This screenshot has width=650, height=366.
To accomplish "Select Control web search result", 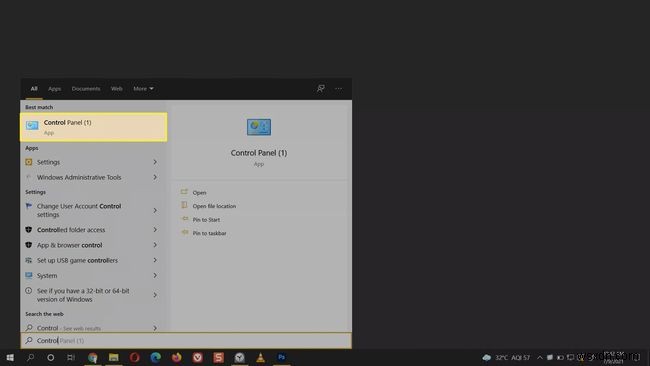I will pos(94,328).
